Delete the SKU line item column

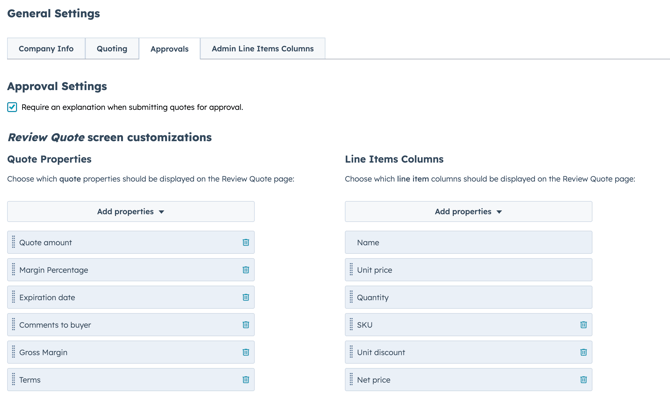[x=583, y=325]
